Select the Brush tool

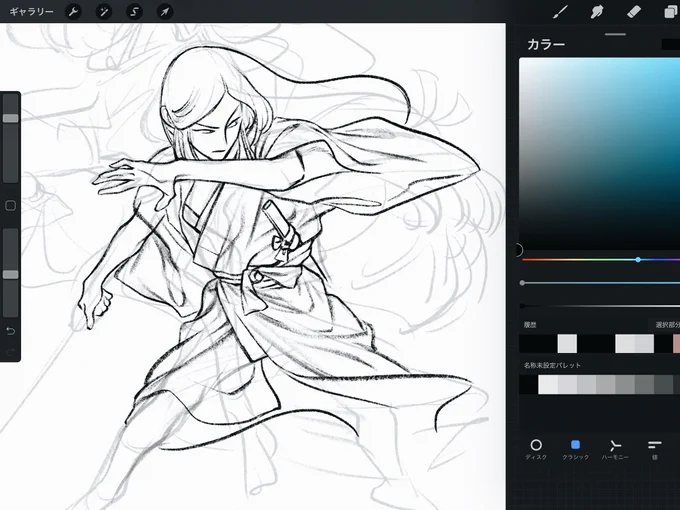[x=560, y=12]
